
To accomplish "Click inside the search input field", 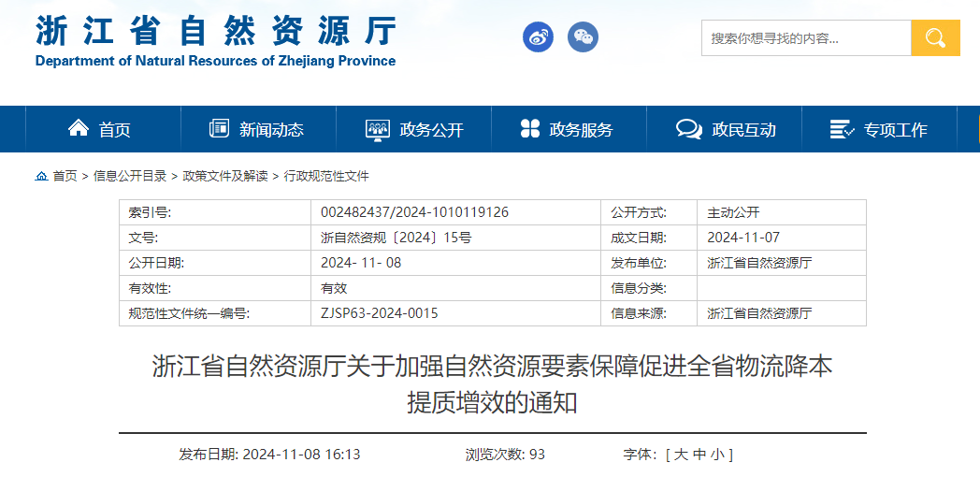I will [806, 38].
